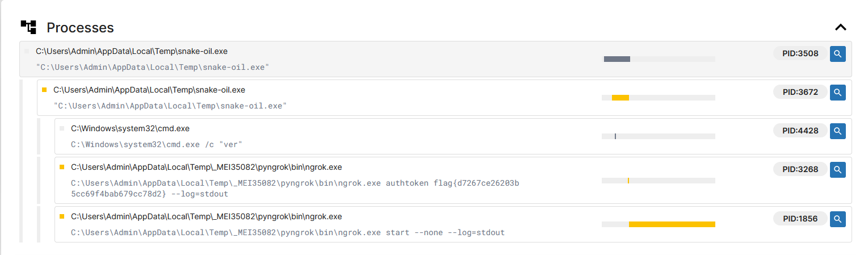868x255 pixels.
Task: Click the Processes section heading
Action: click(x=80, y=28)
